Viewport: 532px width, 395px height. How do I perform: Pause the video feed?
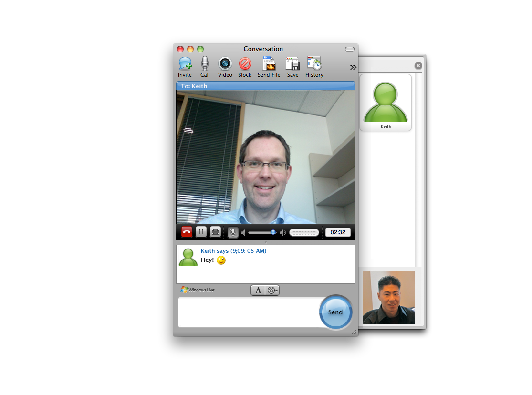point(201,232)
